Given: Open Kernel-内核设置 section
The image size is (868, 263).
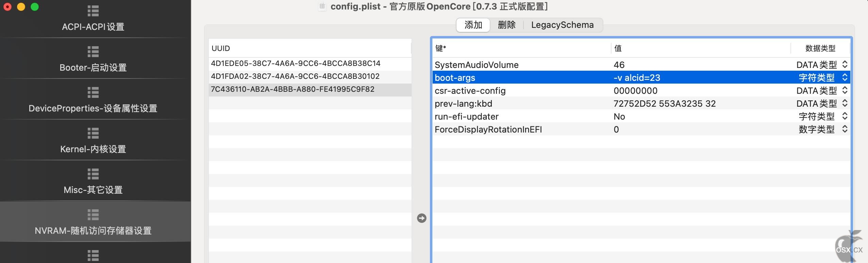Looking at the screenshot, I should pyautogui.click(x=93, y=140).
